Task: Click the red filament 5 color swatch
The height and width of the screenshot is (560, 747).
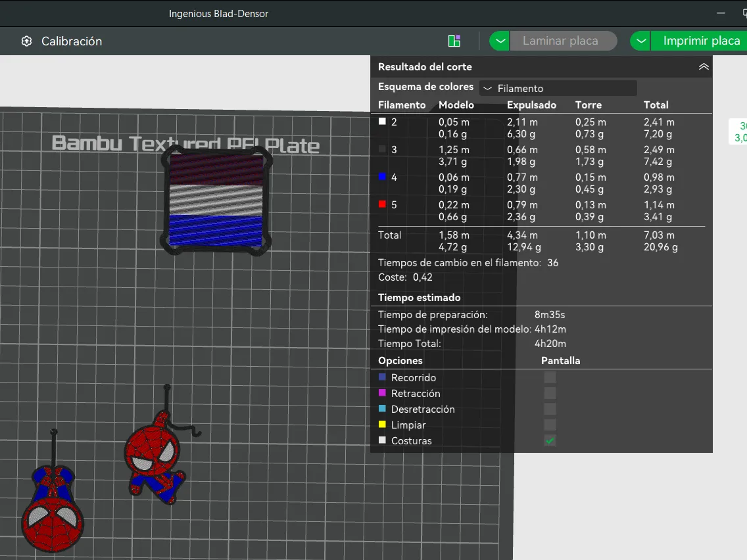Action: (x=382, y=204)
